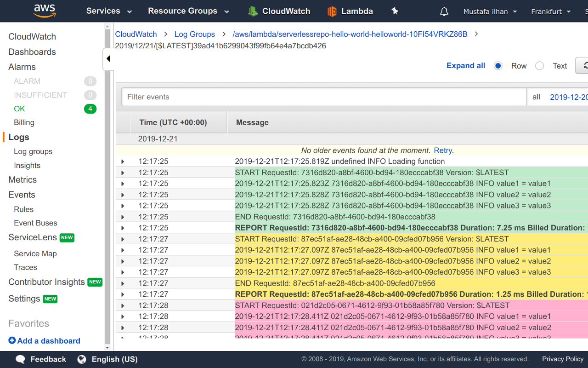Select Logs in the sidebar
The image size is (588, 368).
click(19, 137)
